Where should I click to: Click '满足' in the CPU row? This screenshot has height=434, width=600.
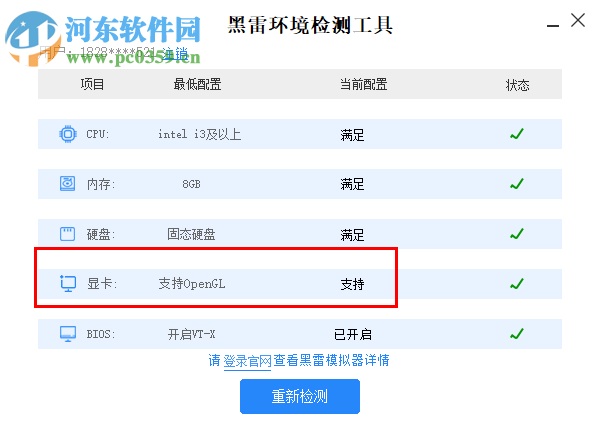pos(352,135)
